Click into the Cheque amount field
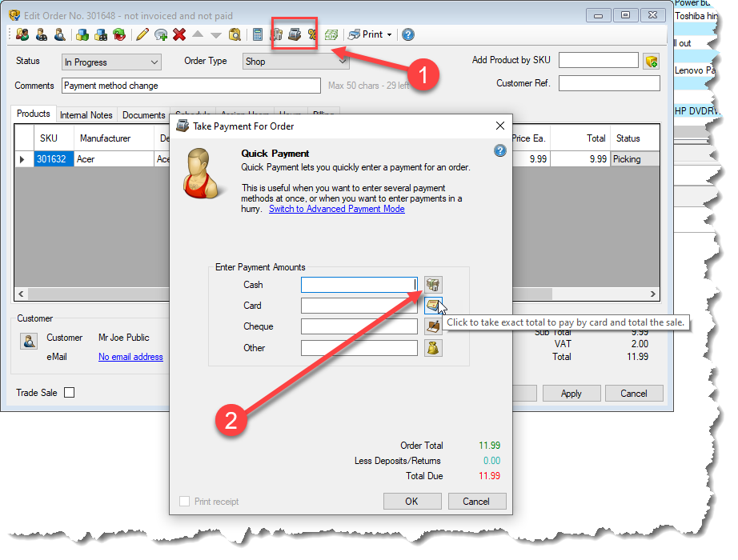Viewport: 738px width, 560px height. click(359, 326)
